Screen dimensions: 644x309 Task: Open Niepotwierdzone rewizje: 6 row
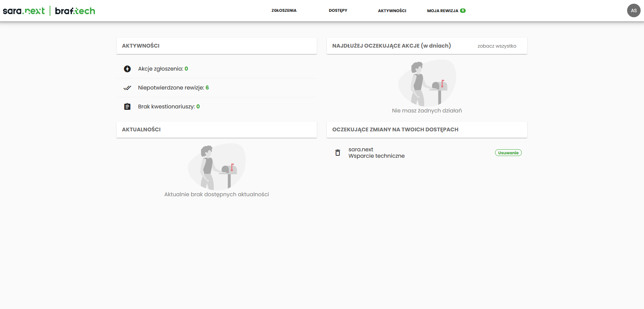tap(173, 88)
